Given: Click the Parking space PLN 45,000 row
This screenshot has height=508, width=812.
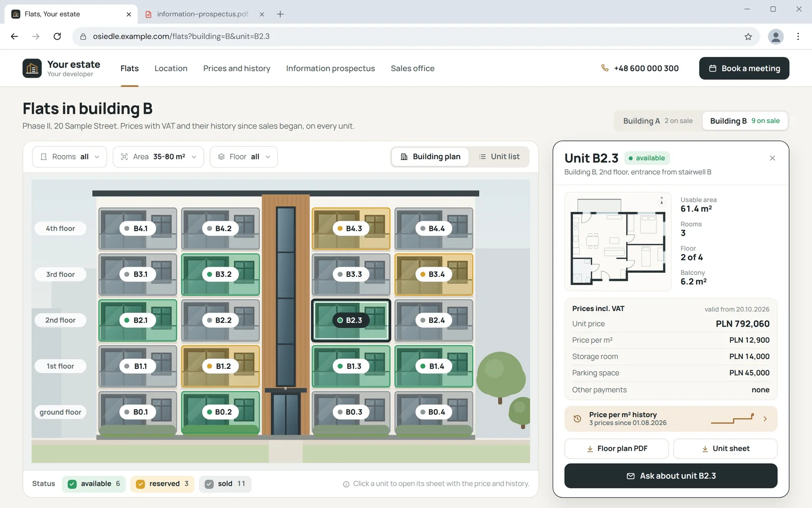Looking at the screenshot, I should pyautogui.click(x=671, y=373).
